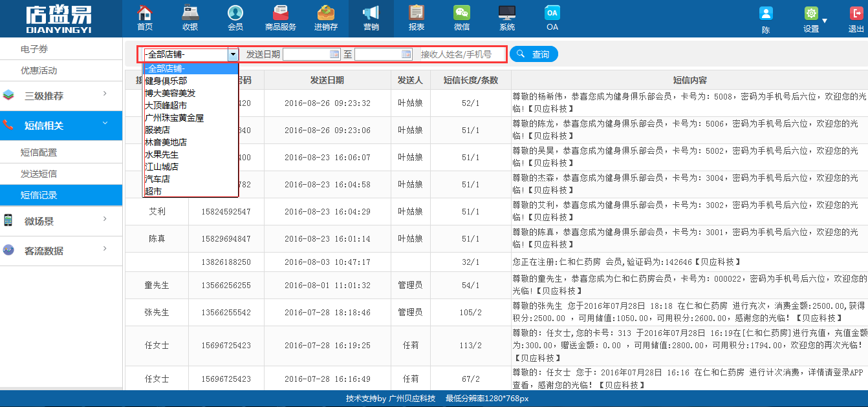868x407 pixels.
Task: Click the store dropdown arrow
Action: [233, 55]
